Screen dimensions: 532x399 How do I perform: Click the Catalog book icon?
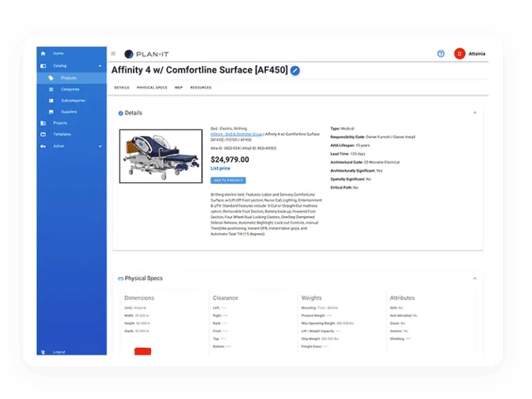pos(43,66)
